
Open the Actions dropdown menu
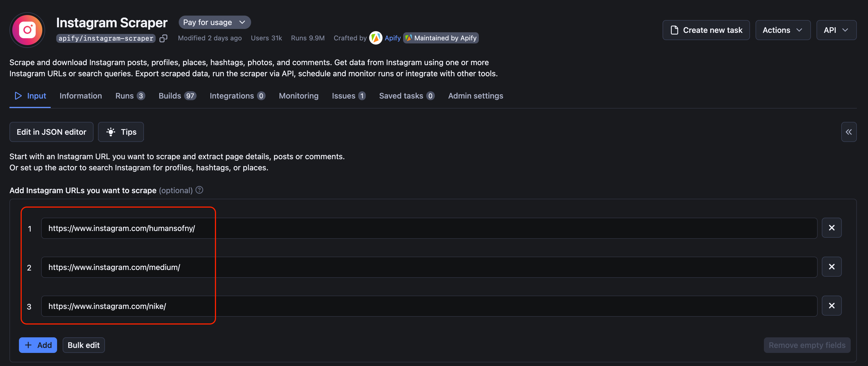(x=783, y=30)
